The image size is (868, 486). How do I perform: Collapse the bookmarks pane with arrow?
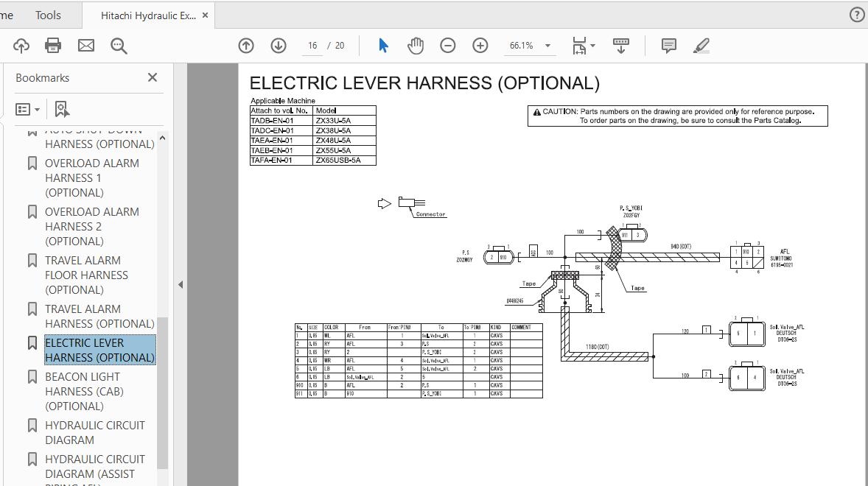(x=180, y=284)
